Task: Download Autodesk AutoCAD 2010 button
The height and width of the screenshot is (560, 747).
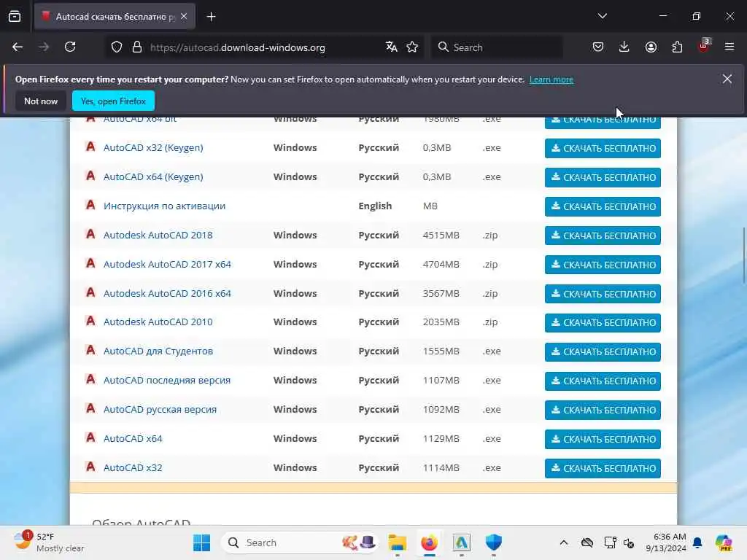Action: click(x=603, y=322)
